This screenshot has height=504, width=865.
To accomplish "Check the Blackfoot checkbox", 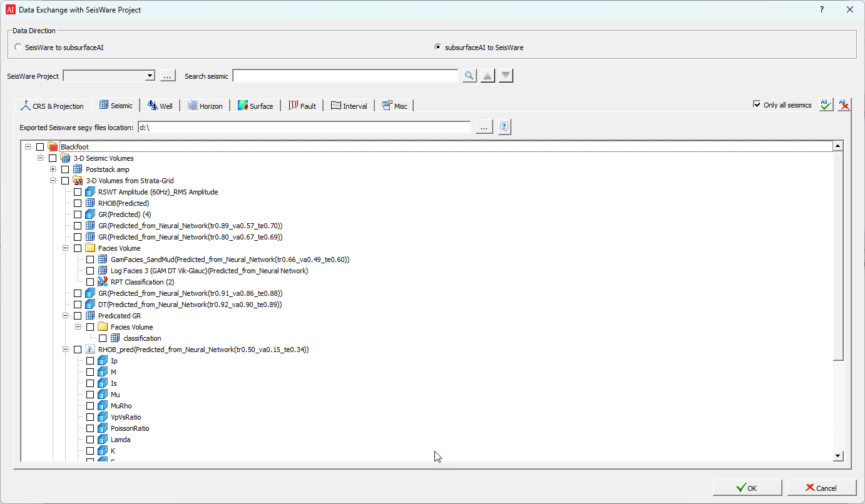I will coord(40,147).
